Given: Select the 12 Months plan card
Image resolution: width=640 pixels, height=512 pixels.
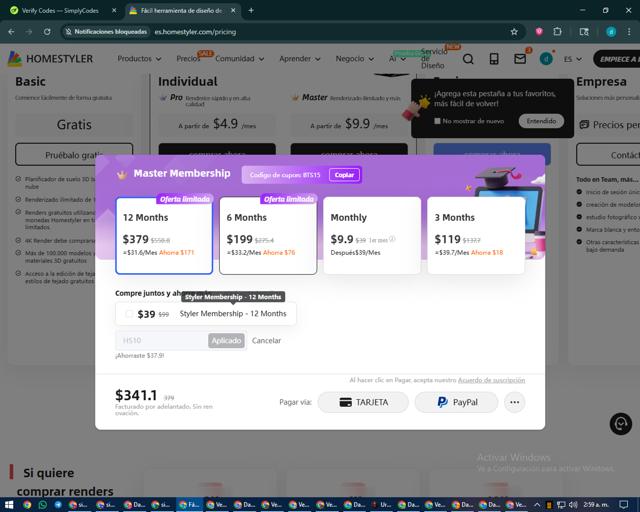Looking at the screenshot, I should [164, 236].
